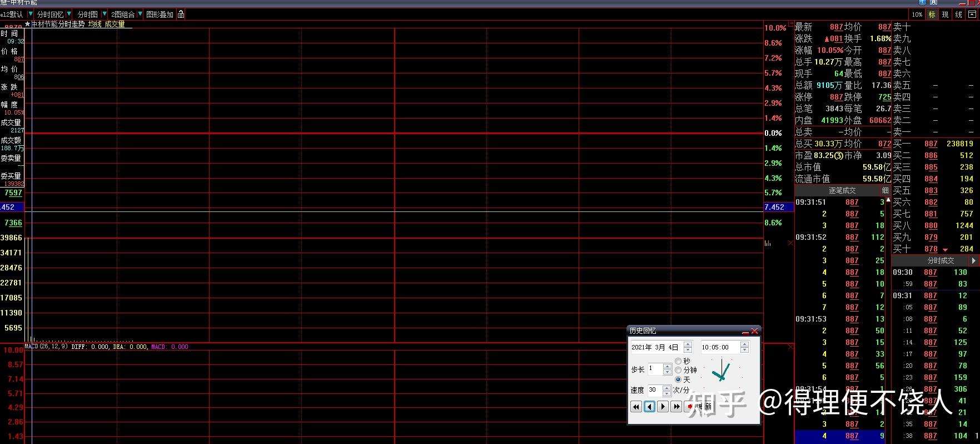
Task: Click the 量比 value 17.36
Action: click(881, 85)
